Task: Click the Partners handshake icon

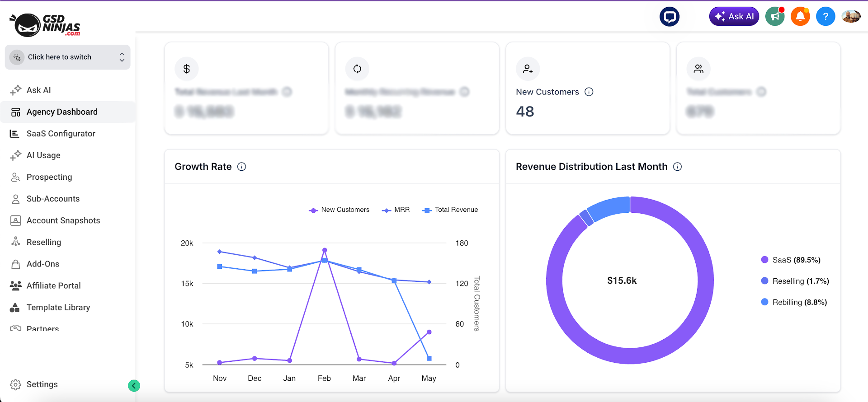Action: pyautogui.click(x=15, y=328)
